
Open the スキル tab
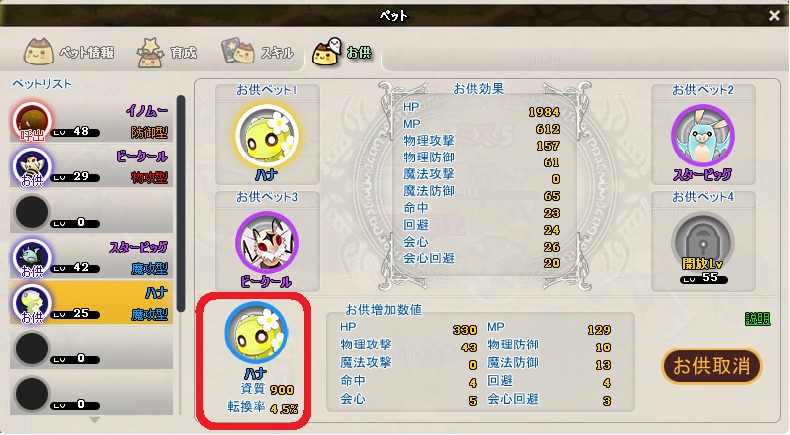tap(257, 52)
